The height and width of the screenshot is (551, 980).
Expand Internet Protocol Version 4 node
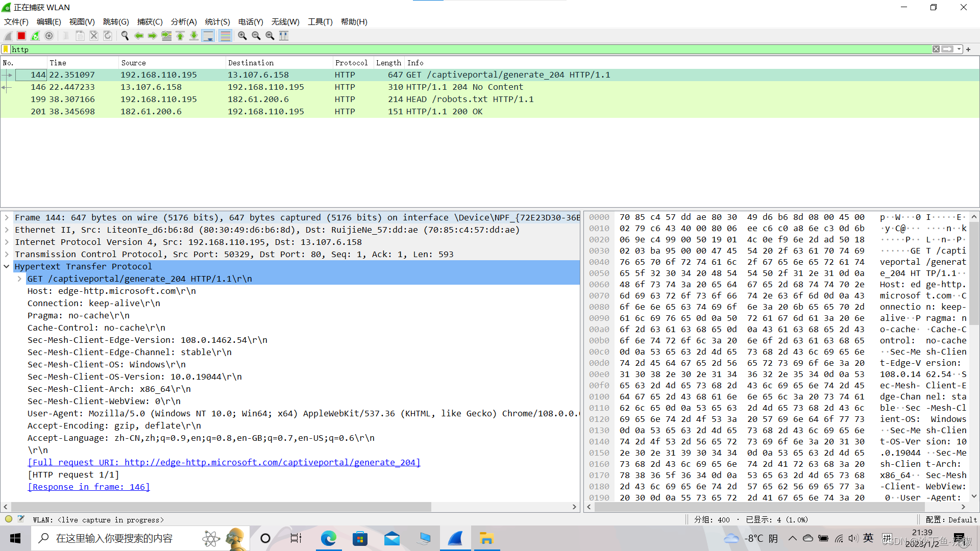point(7,242)
